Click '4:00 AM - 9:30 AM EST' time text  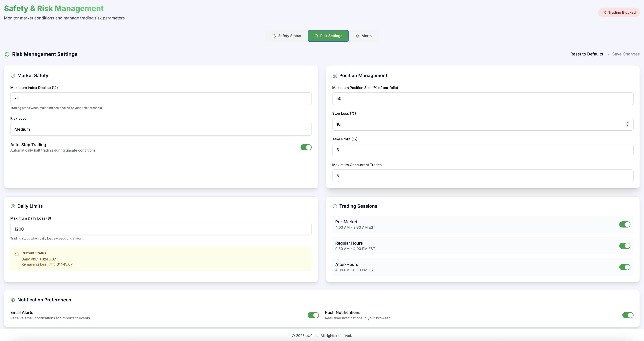click(x=355, y=228)
